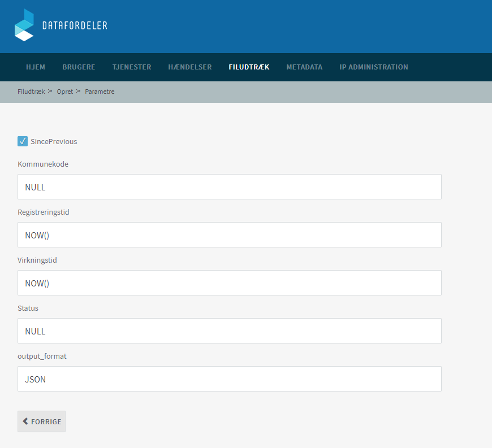Select the FILUDTRÆK navigation tab
The height and width of the screenshot is (448, 492).
[249, 67]
